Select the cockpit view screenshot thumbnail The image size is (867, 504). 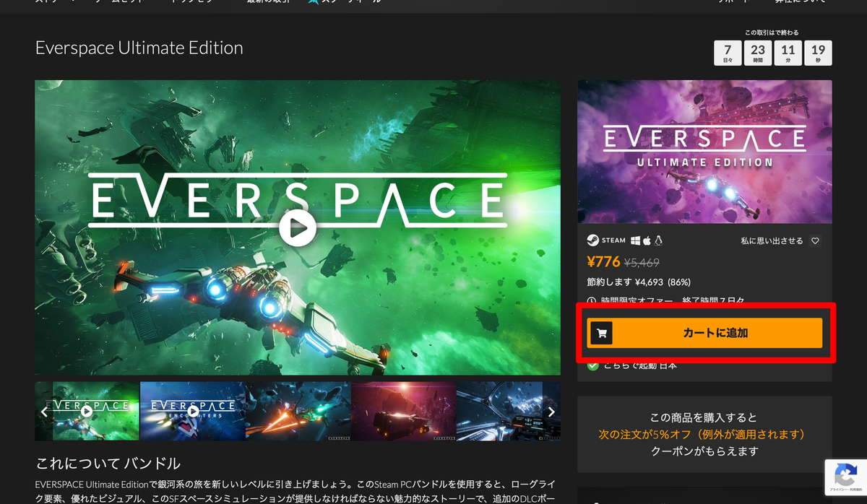(508, 412)
